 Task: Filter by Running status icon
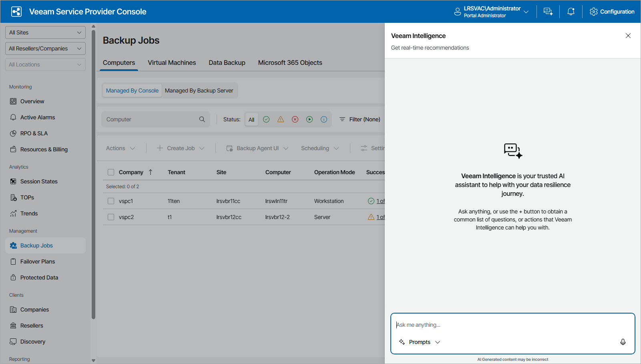click(309, 119)
